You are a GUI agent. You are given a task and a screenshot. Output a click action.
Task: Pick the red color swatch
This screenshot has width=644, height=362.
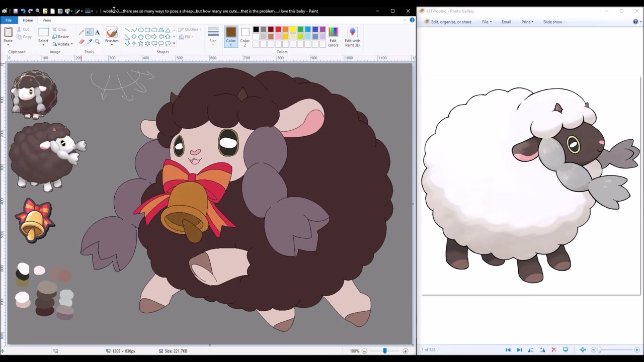(278, 29)
